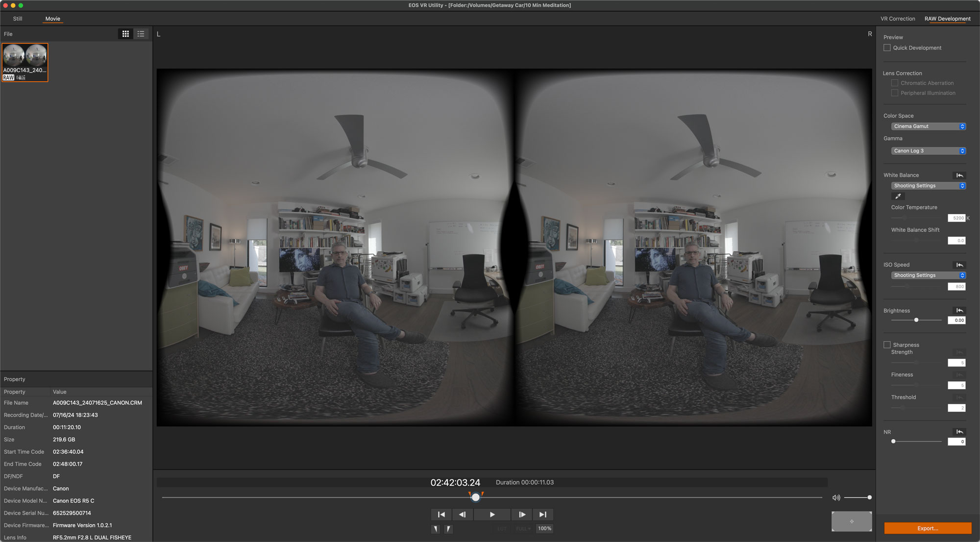Reset the NR setting

tap(959, 432)
